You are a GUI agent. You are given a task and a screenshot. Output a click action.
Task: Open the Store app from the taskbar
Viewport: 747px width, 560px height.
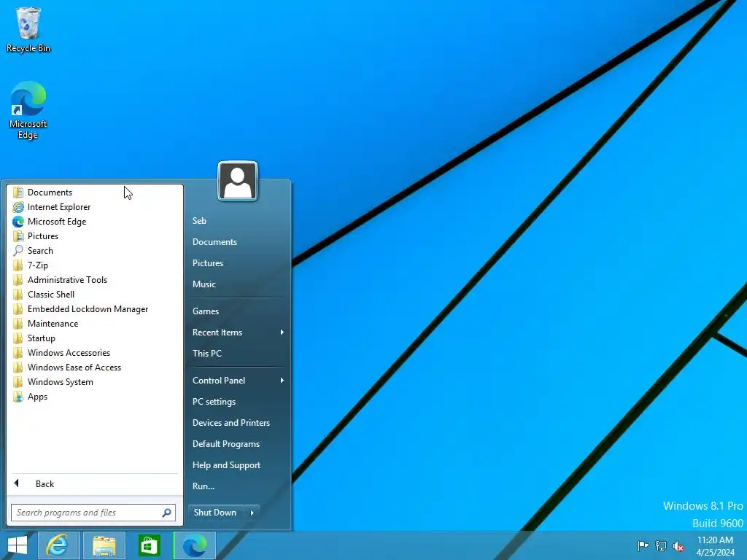pyautogui.click(x=149, y=545)
